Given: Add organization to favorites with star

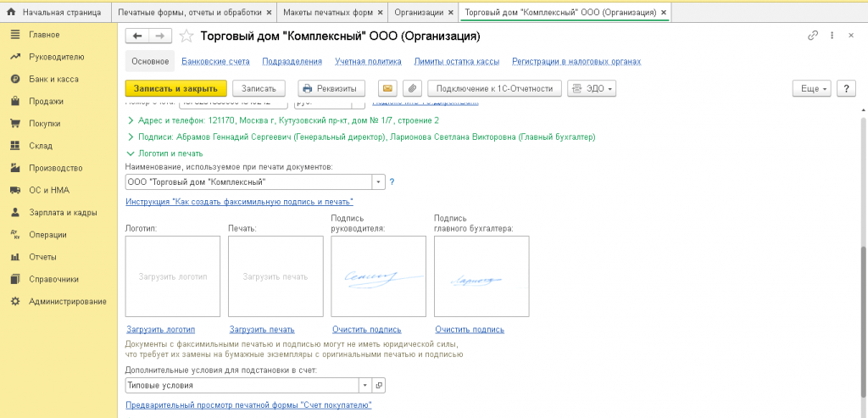Looking at the screenshot, I should coord(186,36).
